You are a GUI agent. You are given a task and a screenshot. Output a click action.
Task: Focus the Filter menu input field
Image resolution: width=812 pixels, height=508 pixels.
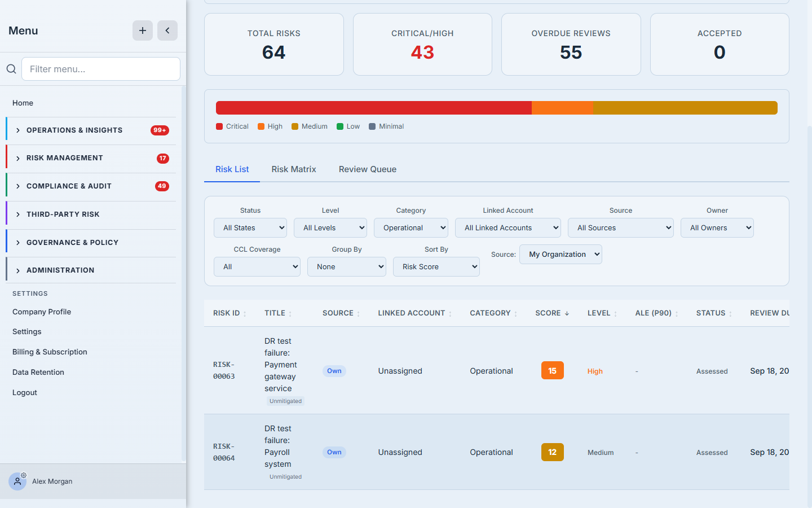[x=101, y=69]
